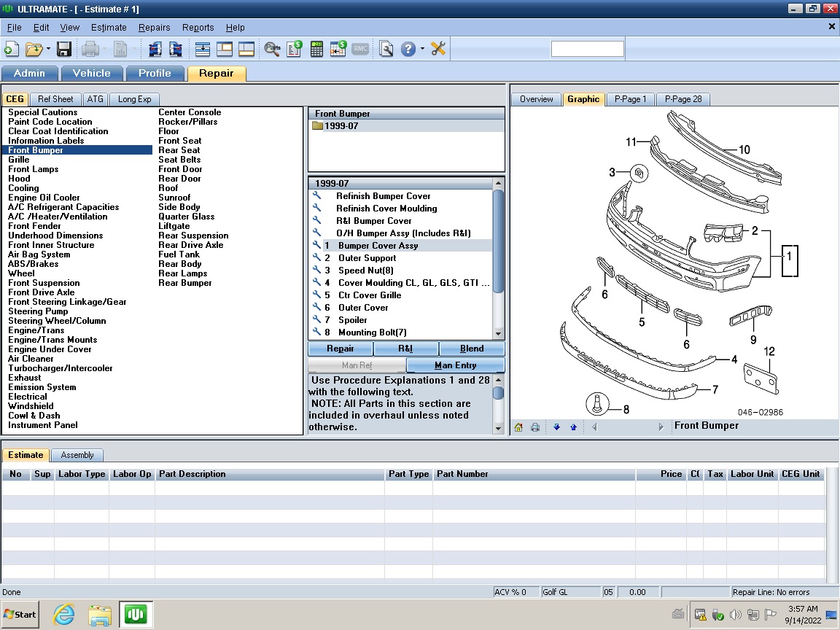840x630 pixels.
Task: Switch to the Vehicle tab
Action: [x=92, y=74]
